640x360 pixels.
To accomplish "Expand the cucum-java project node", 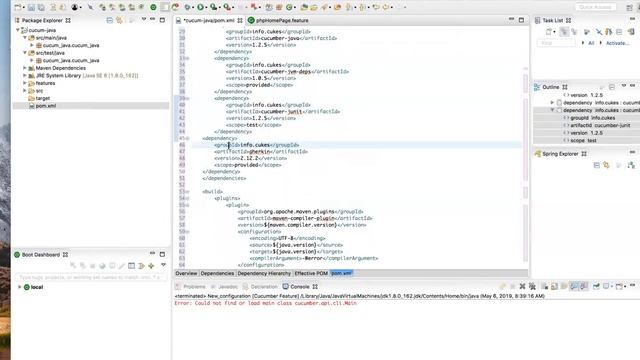I will (x=18, y=30).
